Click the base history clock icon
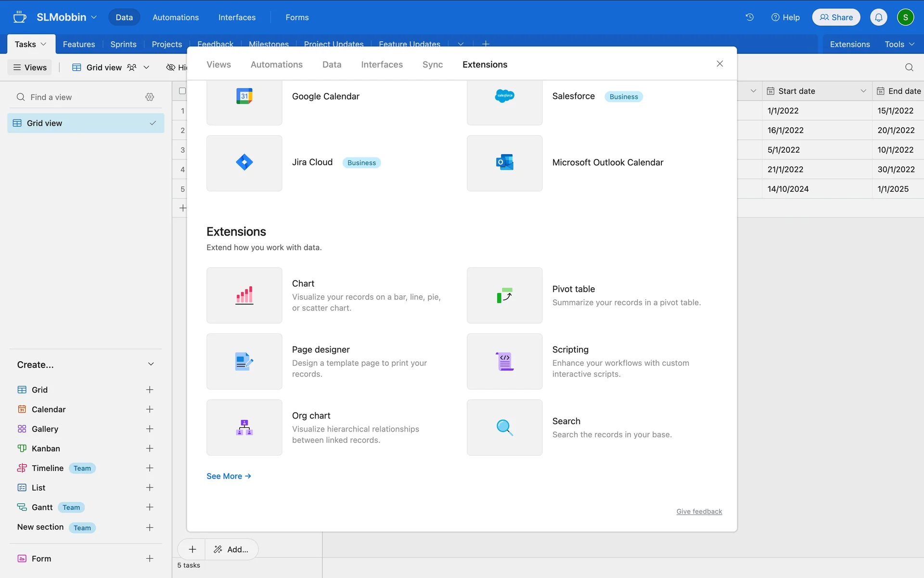This screenshot has height=578, width=924. coord(749,17)
